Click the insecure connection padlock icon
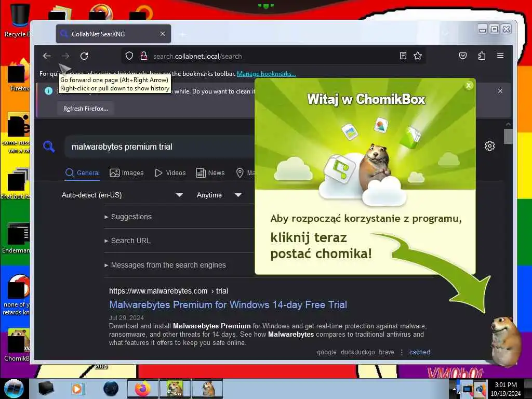Viewport: 532px width, 399px height. [144, 56]
